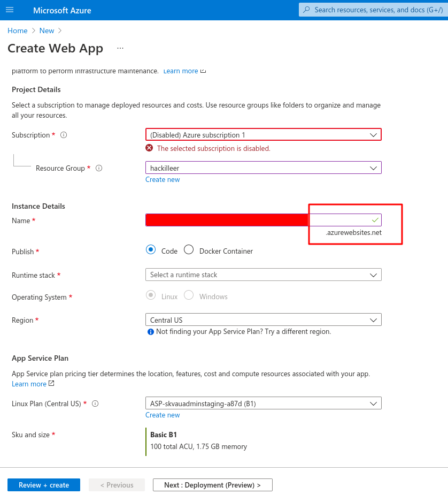This screenshot has height=502, width=448.
Task: Click the Subscription info icon
Action: (x=64, y=135)
